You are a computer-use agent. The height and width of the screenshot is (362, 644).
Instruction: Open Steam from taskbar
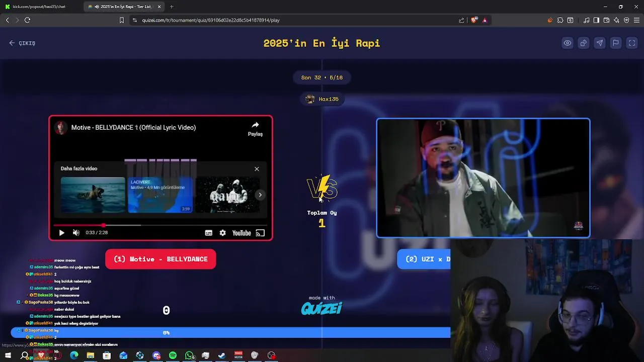[x=222, y=355]
